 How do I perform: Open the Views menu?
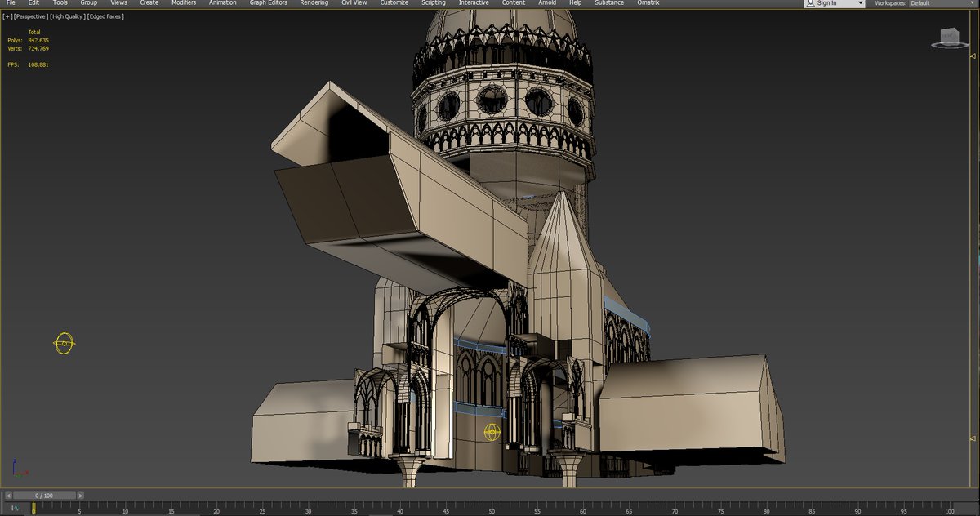point(118,2)
